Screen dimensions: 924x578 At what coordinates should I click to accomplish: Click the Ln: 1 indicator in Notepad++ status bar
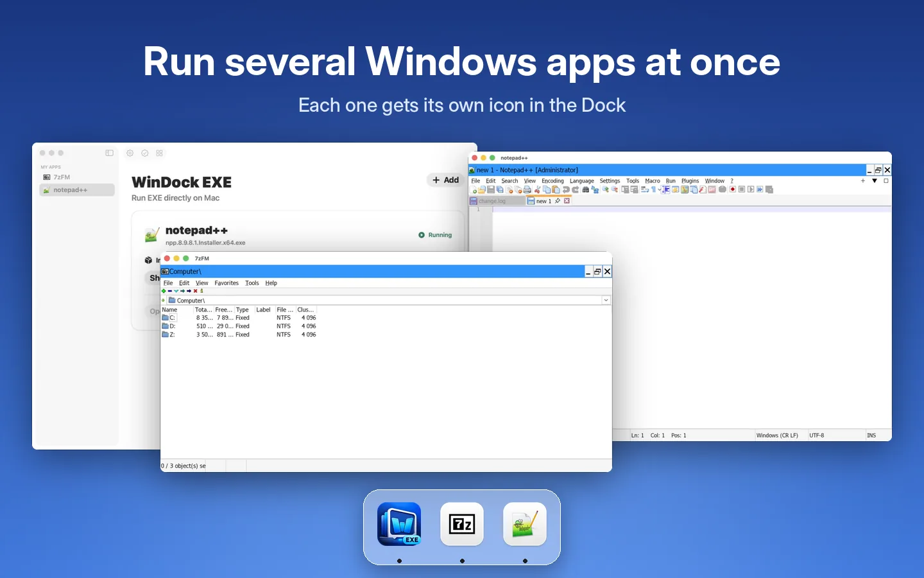(x=638, y=435)
